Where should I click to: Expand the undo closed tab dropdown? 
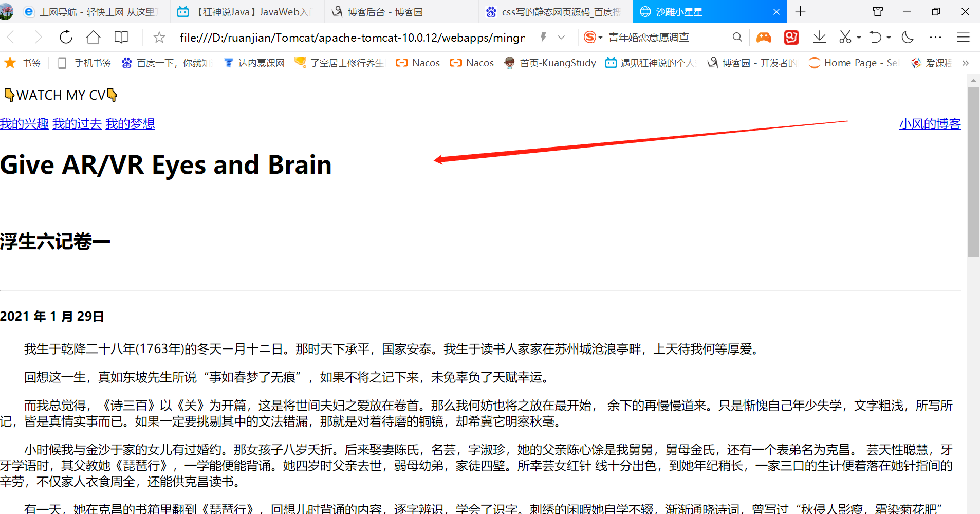[889, 38]
